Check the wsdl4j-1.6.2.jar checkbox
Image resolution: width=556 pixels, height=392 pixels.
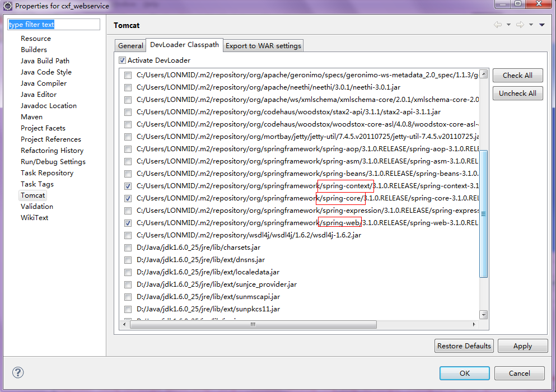point(128,235)
